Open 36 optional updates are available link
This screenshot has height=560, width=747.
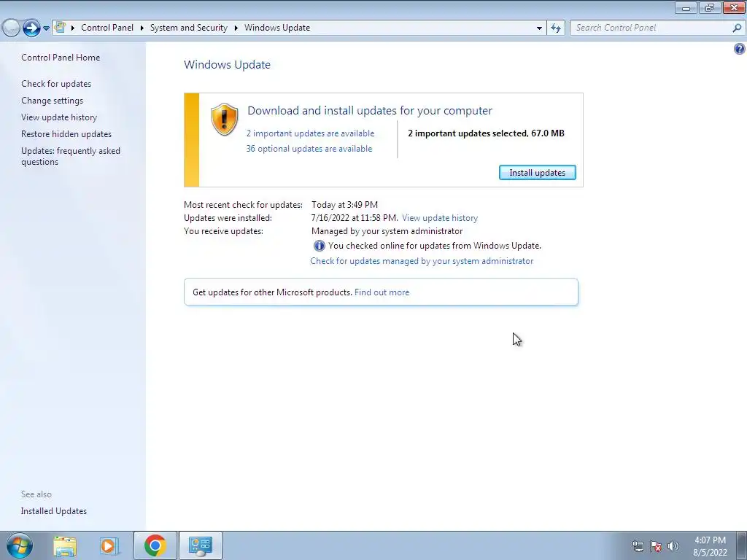(309, 149)
